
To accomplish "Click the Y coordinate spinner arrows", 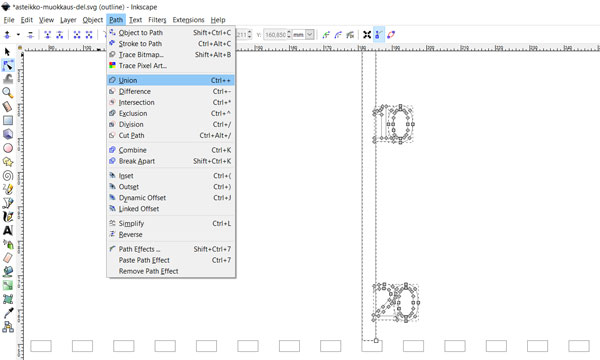I will coord(289,35).
